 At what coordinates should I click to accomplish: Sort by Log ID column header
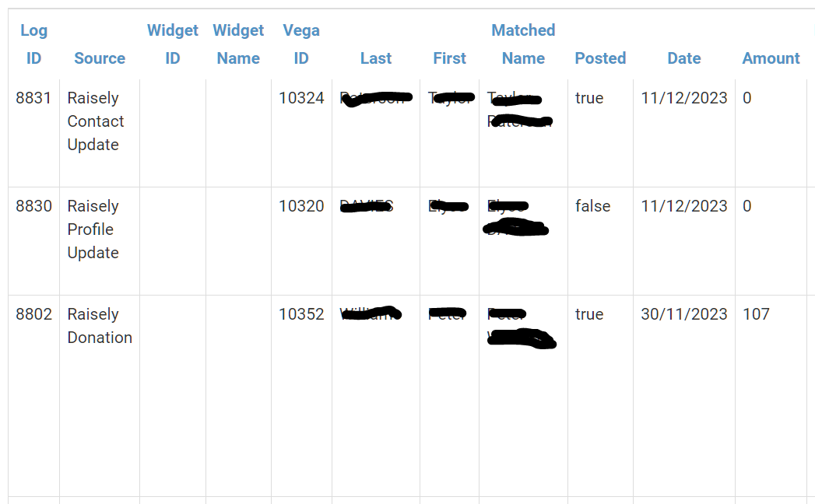[x=33, y=44]
